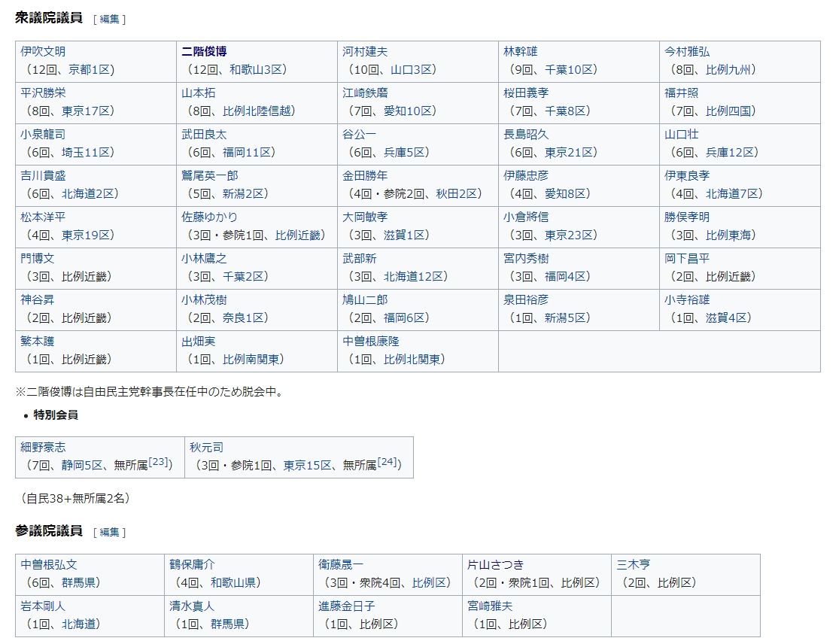Open 小林鷹之 article link
Image resolution: width=839 pixels, height=644 pixels.
(x=204, y=258)
